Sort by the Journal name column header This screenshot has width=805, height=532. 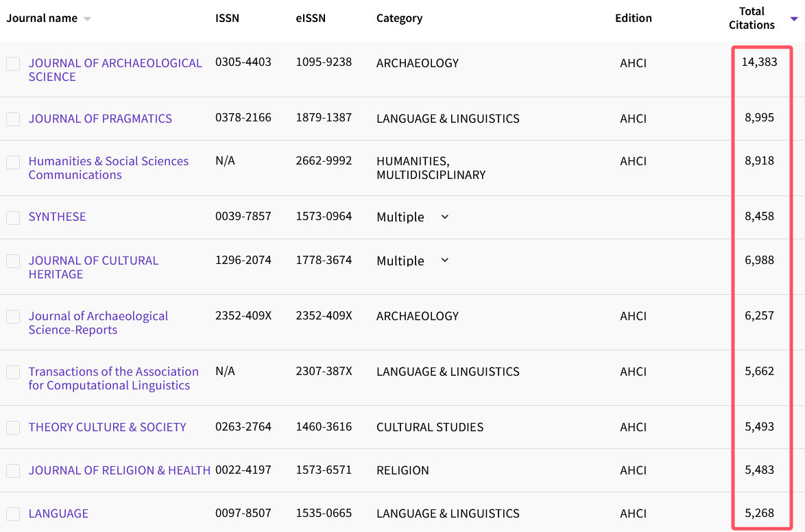42,19
